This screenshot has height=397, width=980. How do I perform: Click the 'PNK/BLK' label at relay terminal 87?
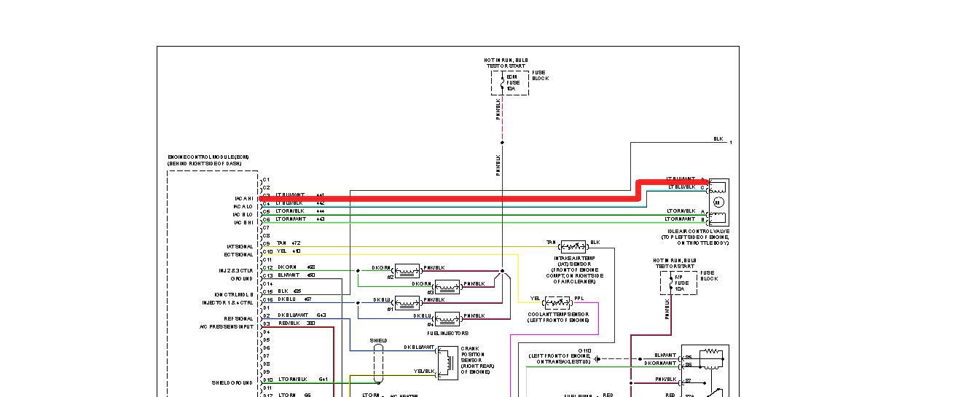click(x=665, y=379)
